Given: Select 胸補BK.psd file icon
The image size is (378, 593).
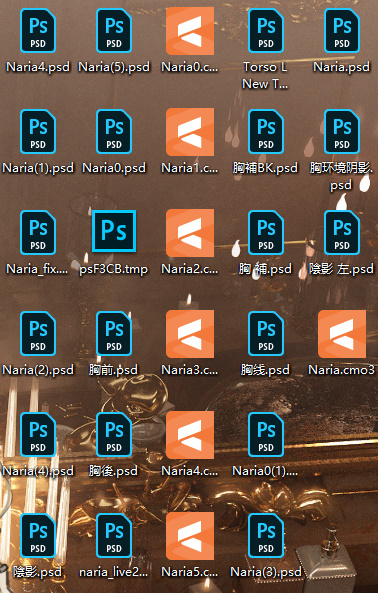Looking at the screenshot, I should 266,132.
